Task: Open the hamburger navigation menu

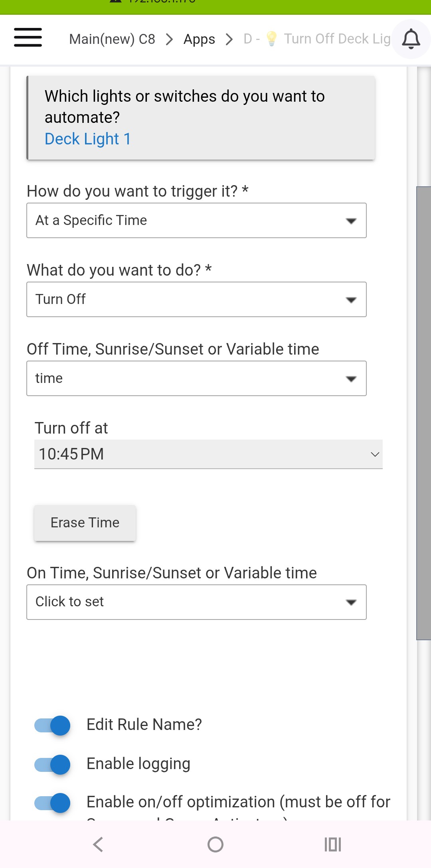Action: (x=28, y=37)
